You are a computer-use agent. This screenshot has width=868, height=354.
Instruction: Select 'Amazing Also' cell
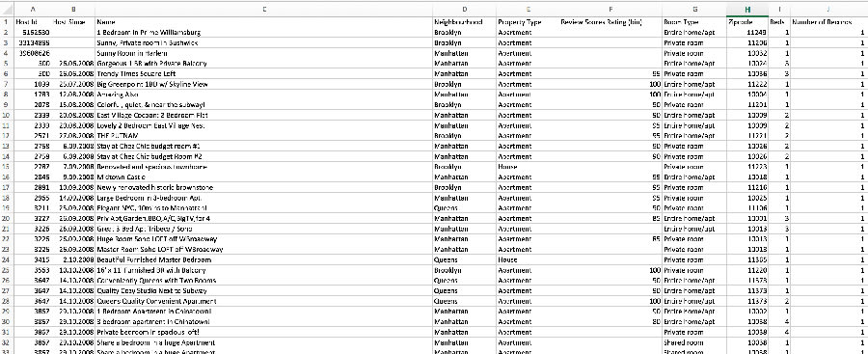coord(264,95)
